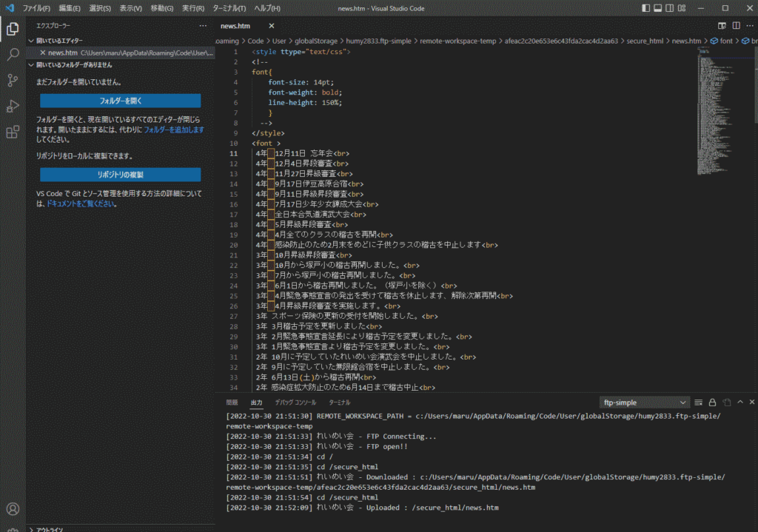Open the Source Control view
Screen dimensions: 758x532
point(13,81)
